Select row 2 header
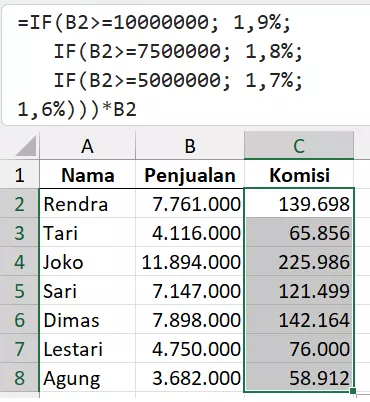Screen dimensions: 370x402 [19, 203]
